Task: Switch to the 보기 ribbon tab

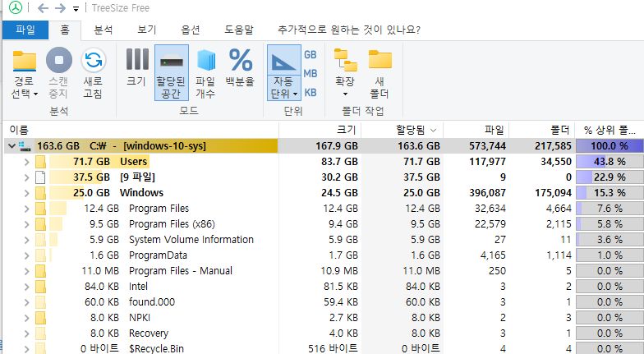Action: (x=146, y=30)
